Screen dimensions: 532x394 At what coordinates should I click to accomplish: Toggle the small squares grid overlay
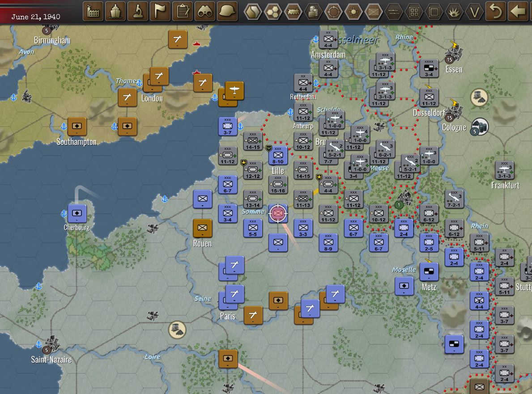pyautogui.click(x=414, y=12)
